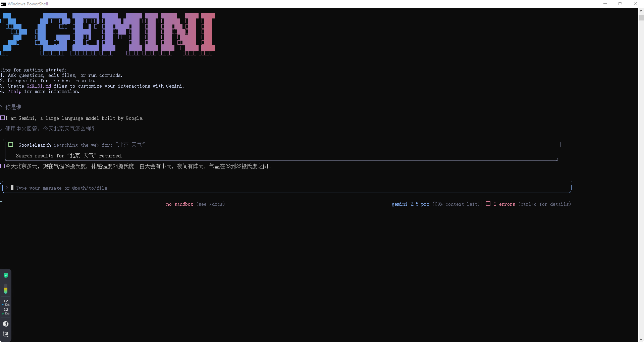Click the 'I am Gemini, a large language model' reply
The image size is (644, 342).
(74, 118)
